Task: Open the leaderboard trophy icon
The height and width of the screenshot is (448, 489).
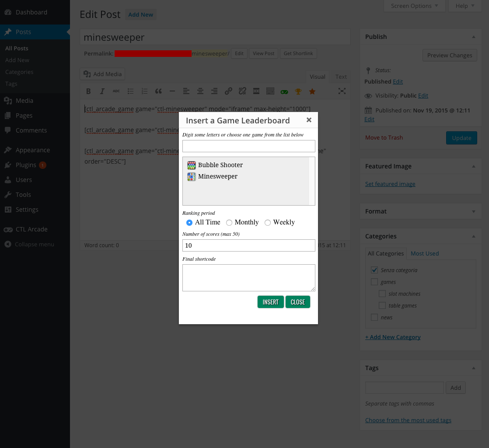Action: tap(298, 91)
